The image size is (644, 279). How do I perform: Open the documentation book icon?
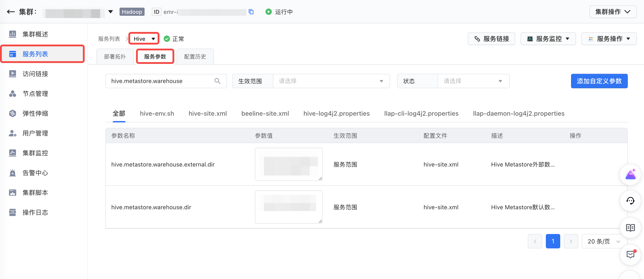[x=630, y=227]
